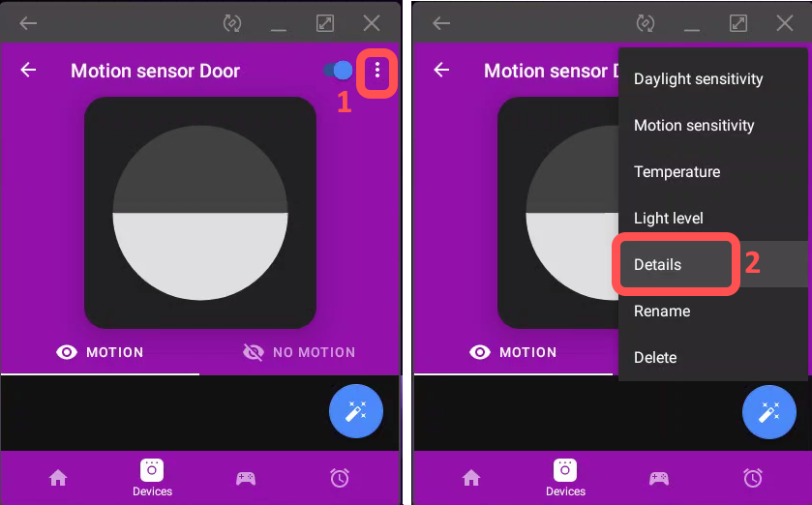The image size is (812, 505).
Task: Go to Home icon in left bottom bar
Action: click(x=58, y=478)
